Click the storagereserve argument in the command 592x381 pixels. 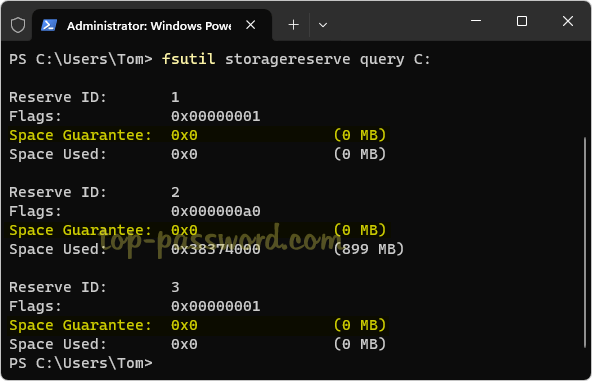pos(288,59)
